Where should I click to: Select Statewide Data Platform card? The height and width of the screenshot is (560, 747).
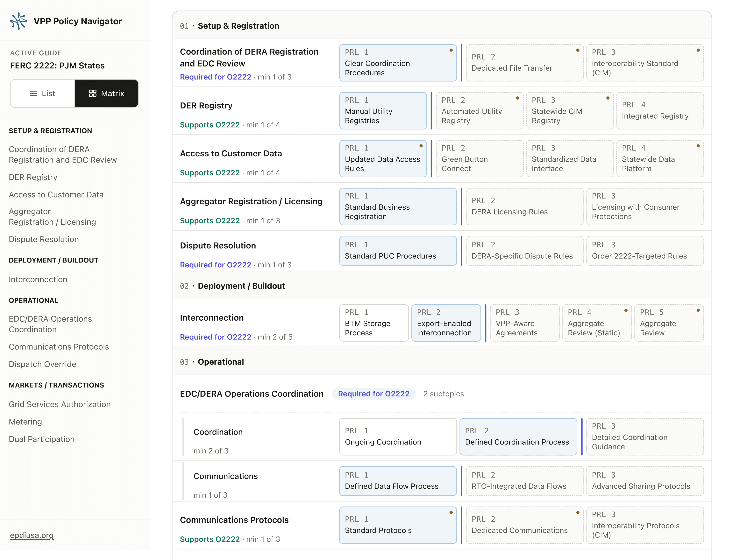click(660, 159)
